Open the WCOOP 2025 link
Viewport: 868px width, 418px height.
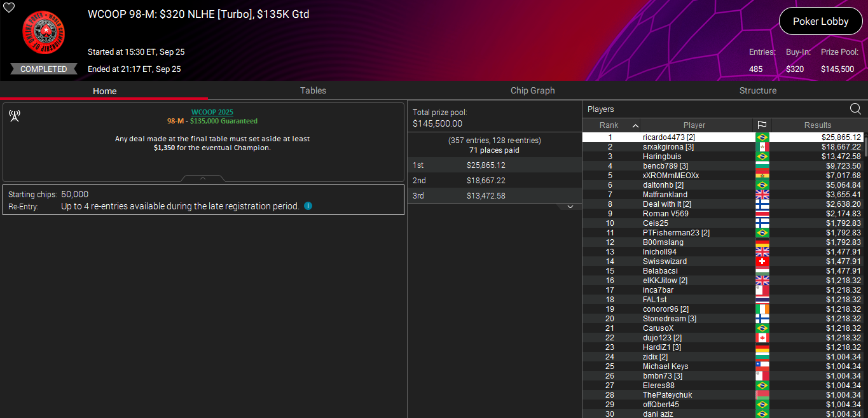212,112
